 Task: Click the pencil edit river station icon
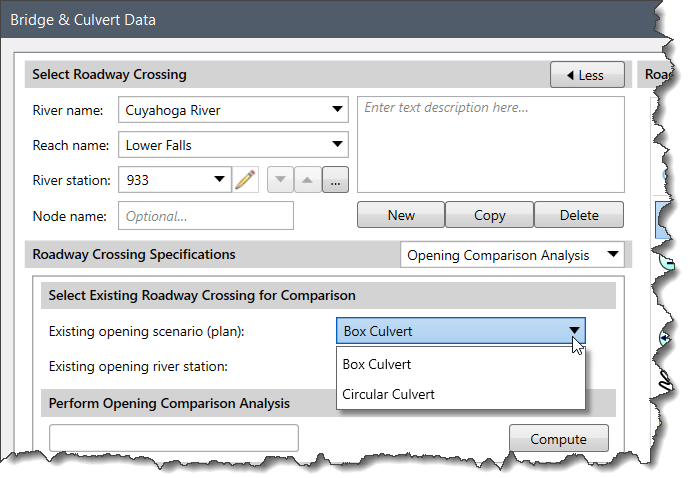coord(245,180)
